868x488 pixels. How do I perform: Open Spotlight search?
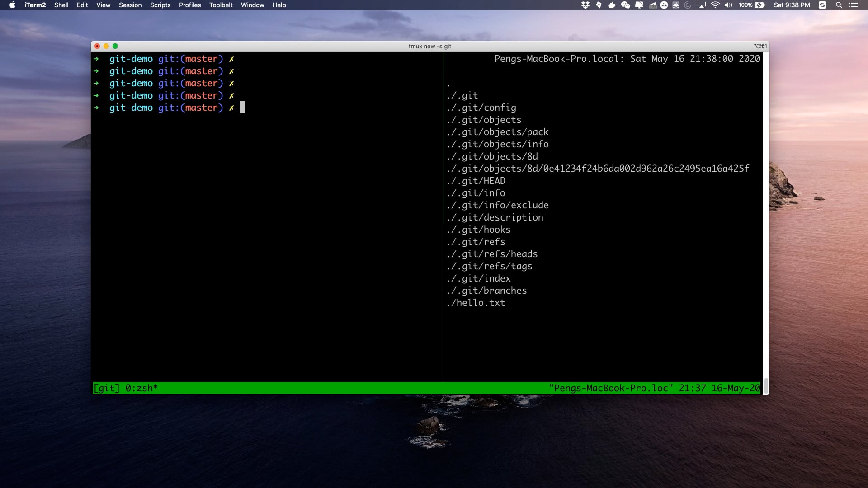pos(840,5)
